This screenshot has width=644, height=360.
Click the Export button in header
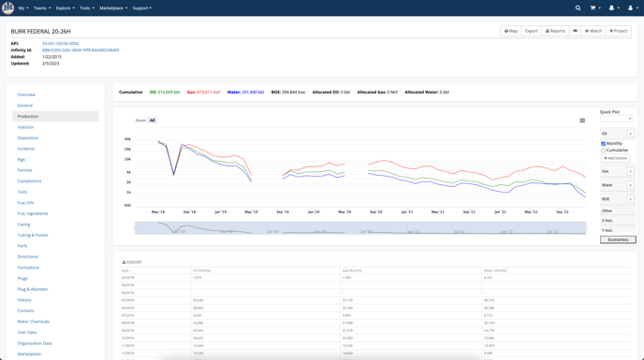pos(531,31)
